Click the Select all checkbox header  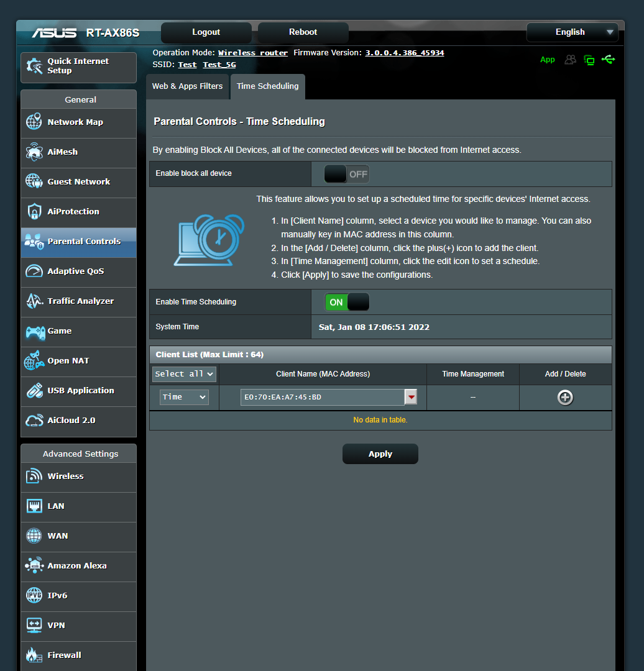[183, 374]
